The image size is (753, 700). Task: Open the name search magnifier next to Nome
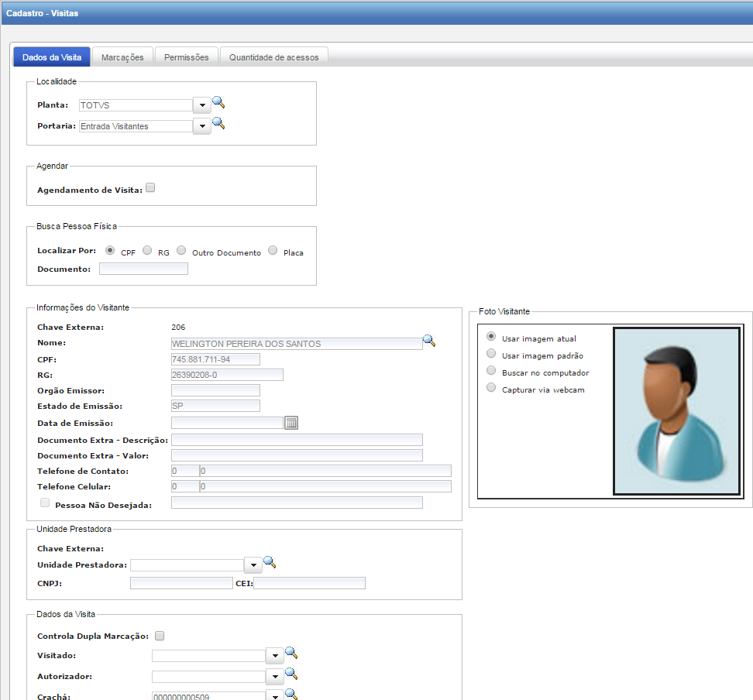point(429,341)
